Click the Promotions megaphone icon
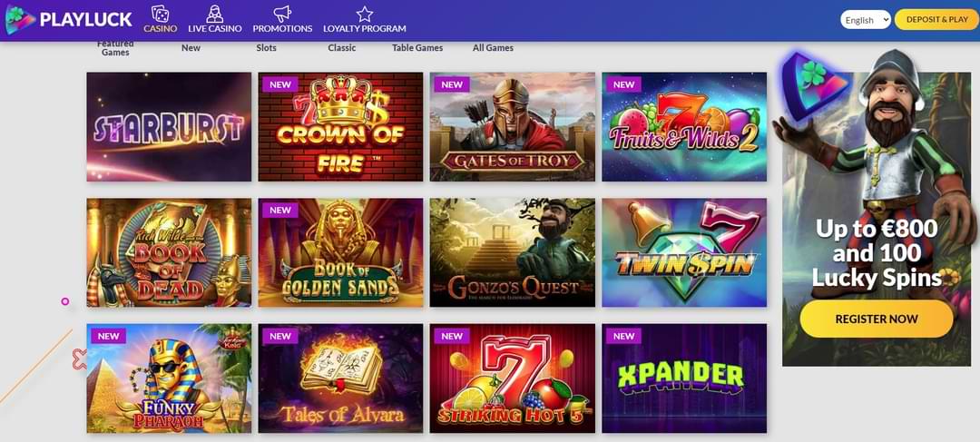 (x=282, y=14)
